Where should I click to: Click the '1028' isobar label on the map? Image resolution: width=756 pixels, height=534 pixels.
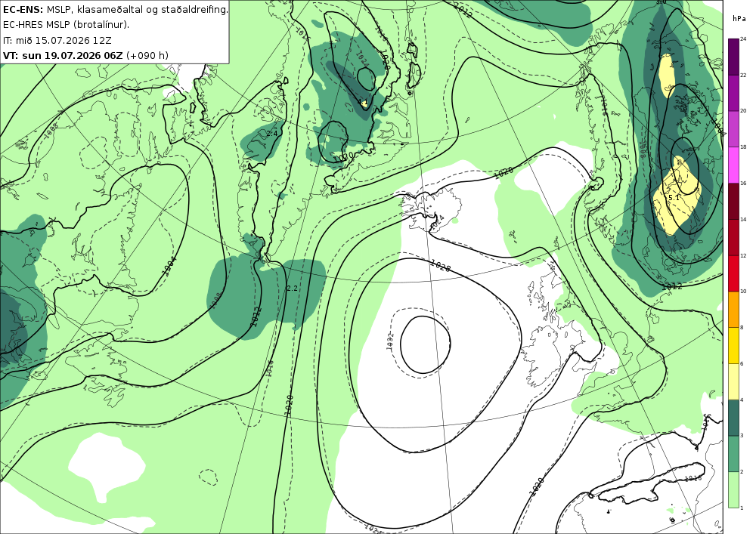coord(440,265)
